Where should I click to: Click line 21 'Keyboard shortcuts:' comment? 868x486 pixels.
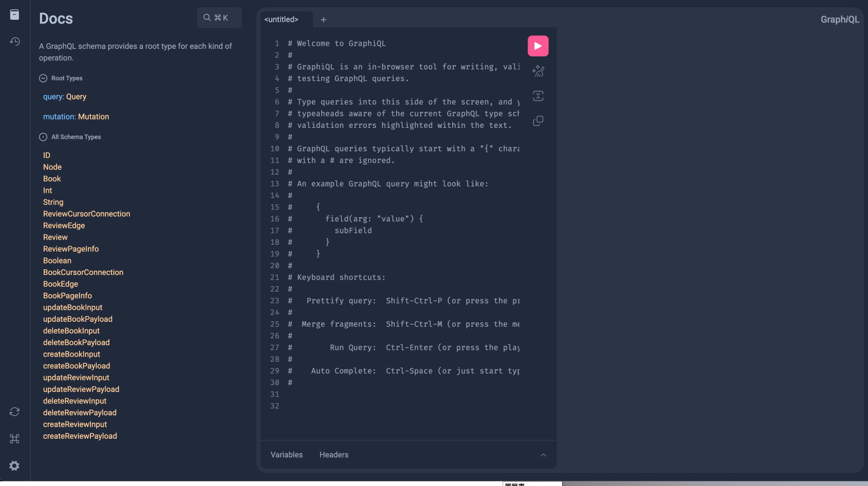pyautogui.click(x=337, y=278)
